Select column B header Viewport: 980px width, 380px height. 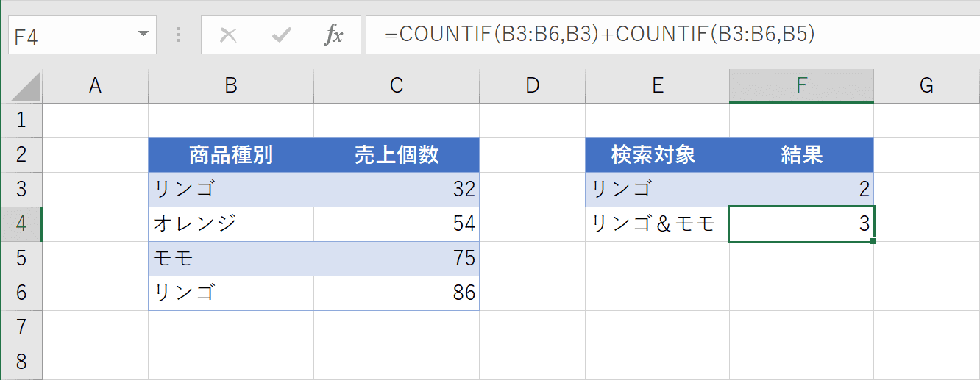(231, 86)
